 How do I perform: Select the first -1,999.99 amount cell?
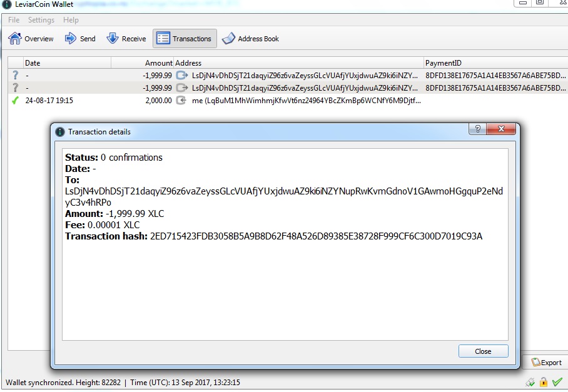click(x=157, y=76)
